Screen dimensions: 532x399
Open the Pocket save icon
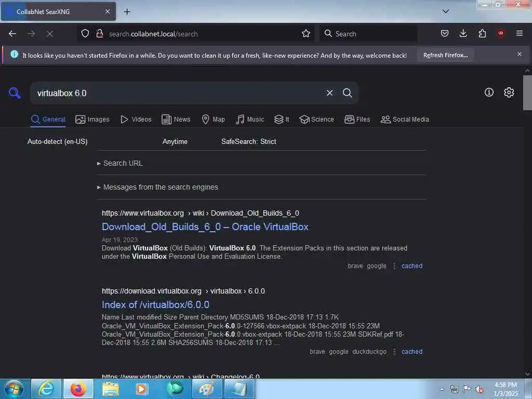pyautogui.click(x=445, y=34)
